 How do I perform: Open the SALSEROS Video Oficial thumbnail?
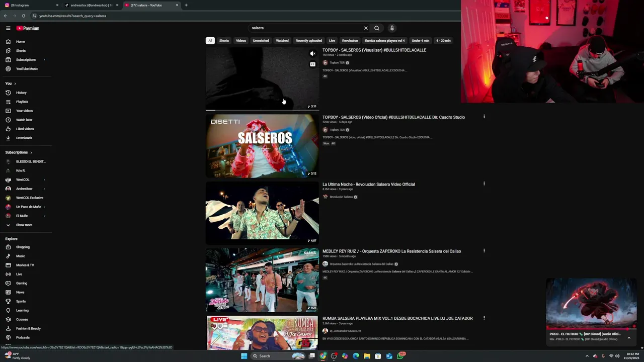pos(262,146)
